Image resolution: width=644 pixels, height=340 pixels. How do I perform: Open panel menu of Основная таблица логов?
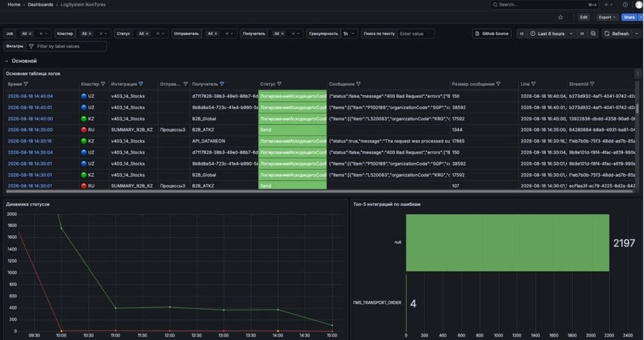[637, 74]
